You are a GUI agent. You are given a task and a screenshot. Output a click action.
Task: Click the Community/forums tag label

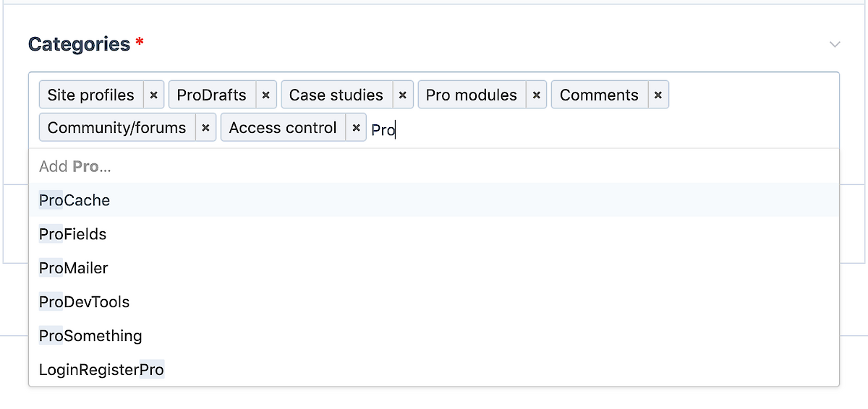(x=117, y=128)
